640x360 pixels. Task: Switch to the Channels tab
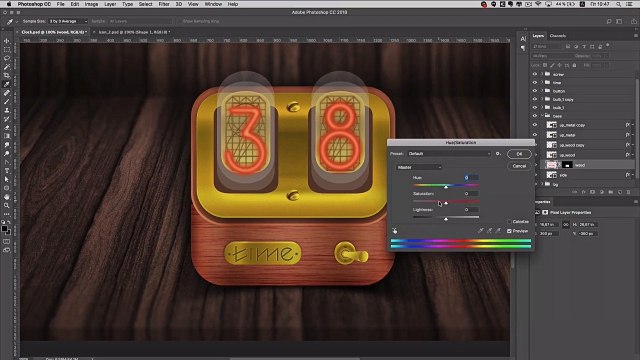(x=558, y=36)
